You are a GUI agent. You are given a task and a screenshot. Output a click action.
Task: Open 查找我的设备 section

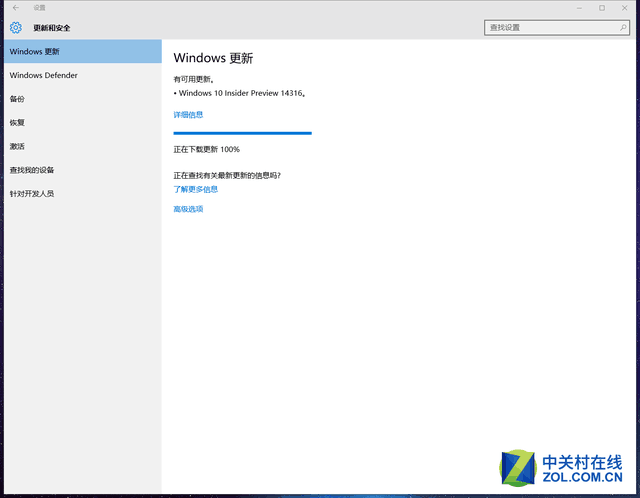click(83, 170)
